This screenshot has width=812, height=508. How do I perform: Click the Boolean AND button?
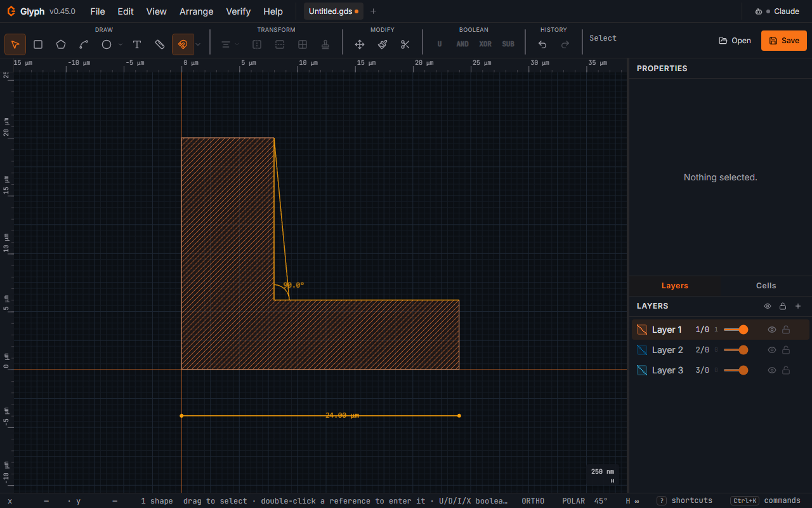click(462, 44)
